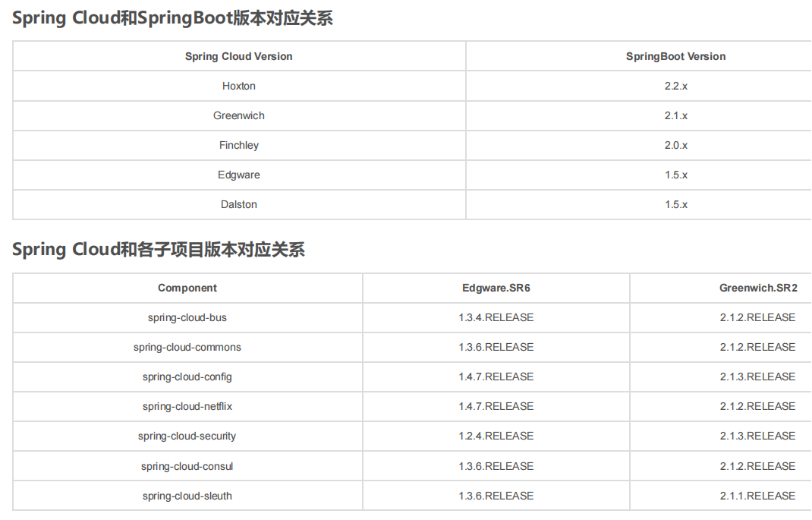Viewport: 812px width, 520px height.
Task: Select '1.3.4.RELEASE' in spring-cloud-bus row
Action: (x=496, y=317)
